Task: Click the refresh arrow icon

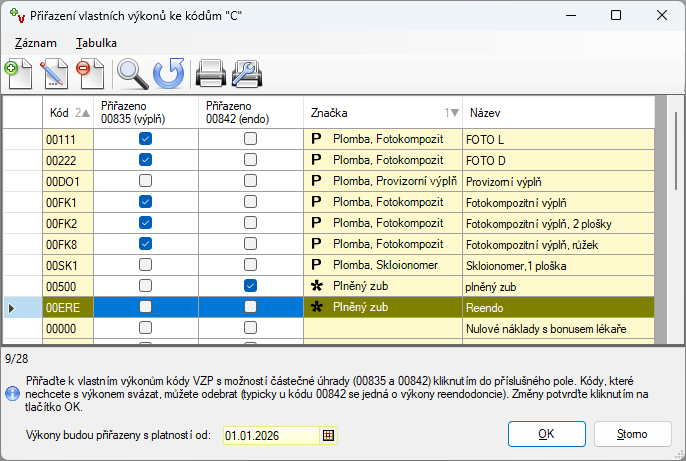Action: 169,73
